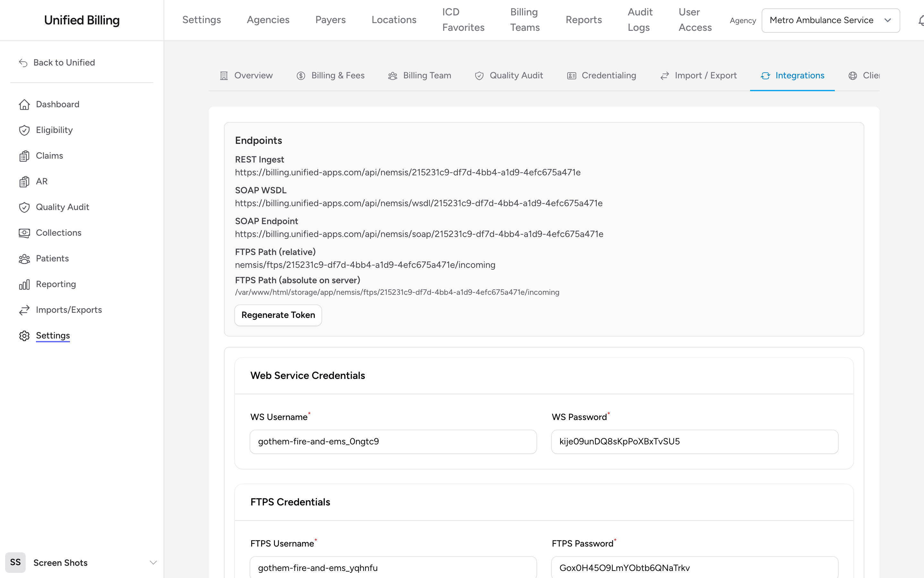Click the SS user avatar
Screen dimensions: 924x578
click(x=15, y=562)
